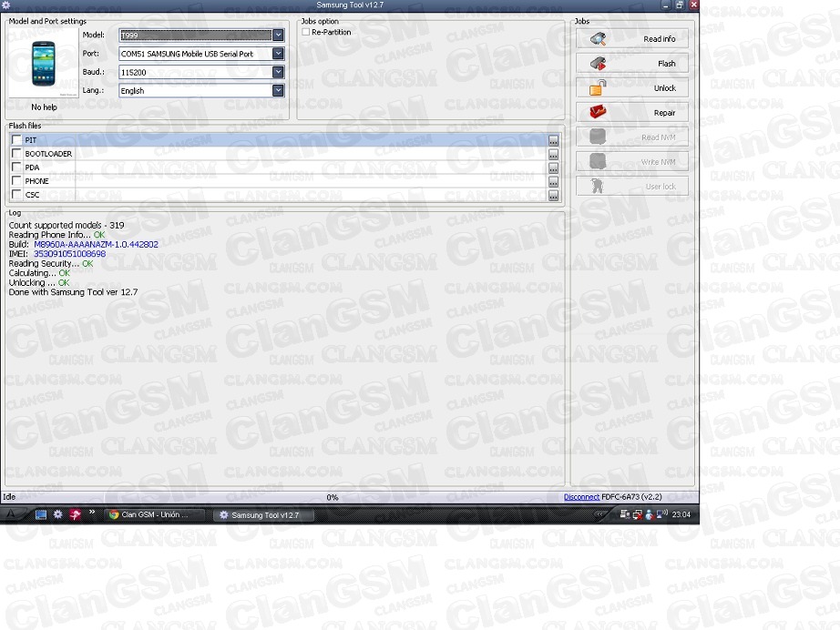Expand hidden system tray icons

click(x=600, y=514)
